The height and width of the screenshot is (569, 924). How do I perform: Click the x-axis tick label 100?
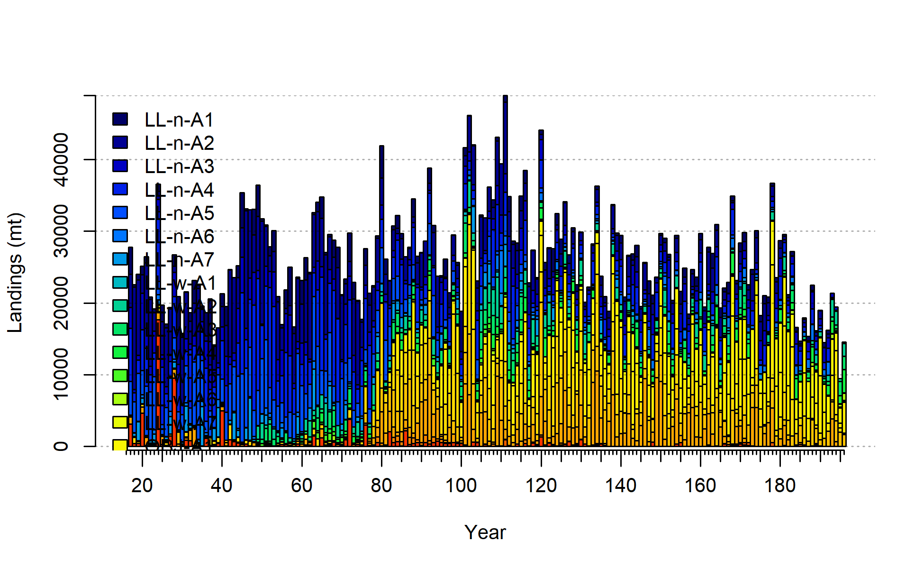click(461, 486)
